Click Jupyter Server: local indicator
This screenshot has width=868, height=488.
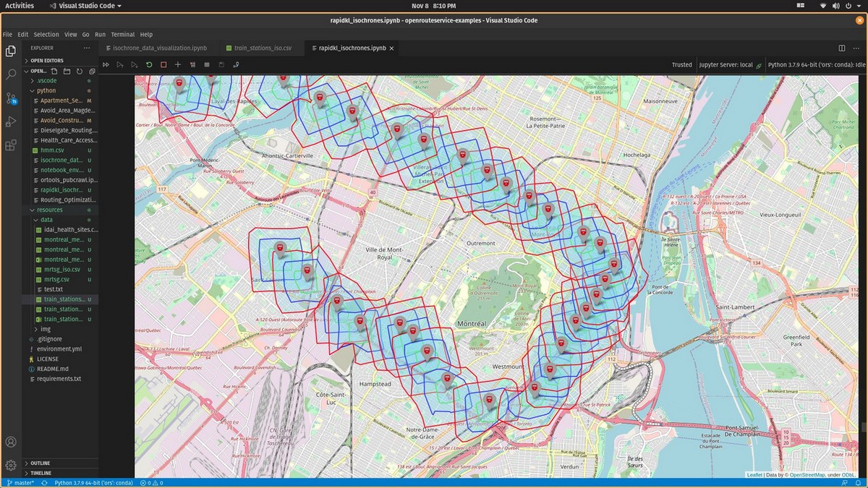(731, 65)
